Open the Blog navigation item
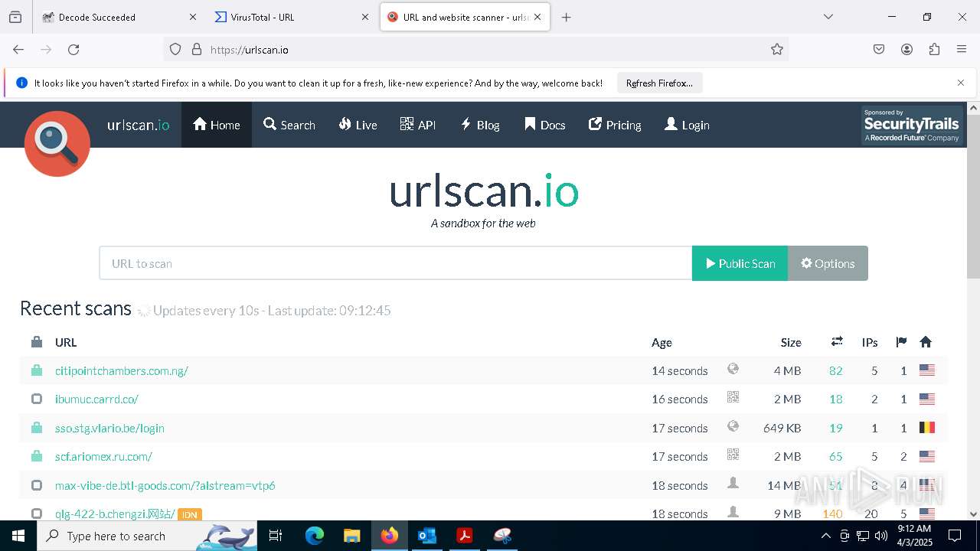The height and width of the screenshot is (551, 980). (480, 125)
